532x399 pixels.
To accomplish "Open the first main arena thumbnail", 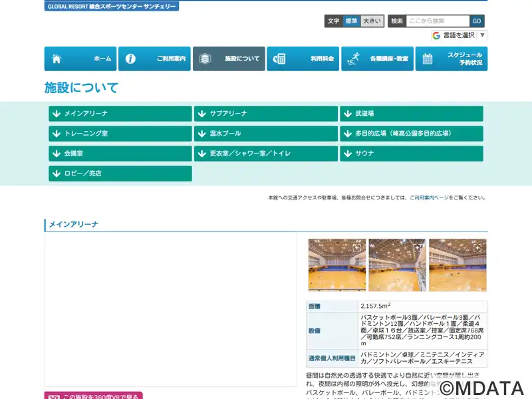I will [337, 265].
